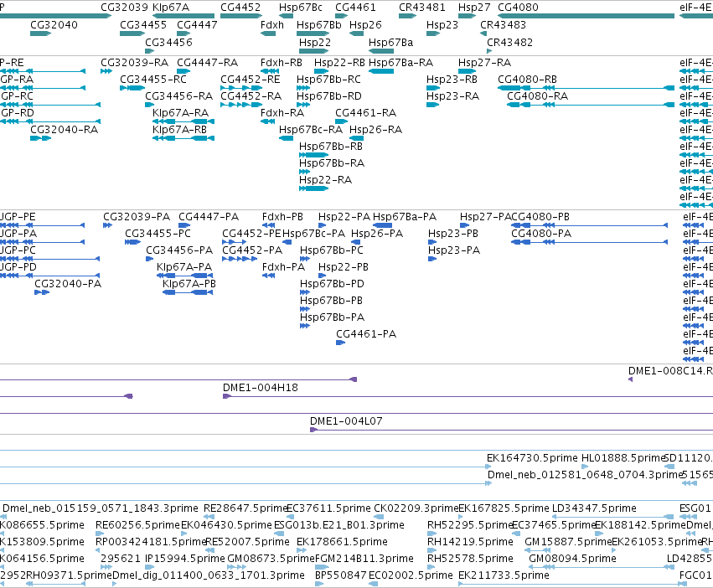Select the CG32040-RA transcript
This screenshot has width=713, height=588.
pos(40,138)
